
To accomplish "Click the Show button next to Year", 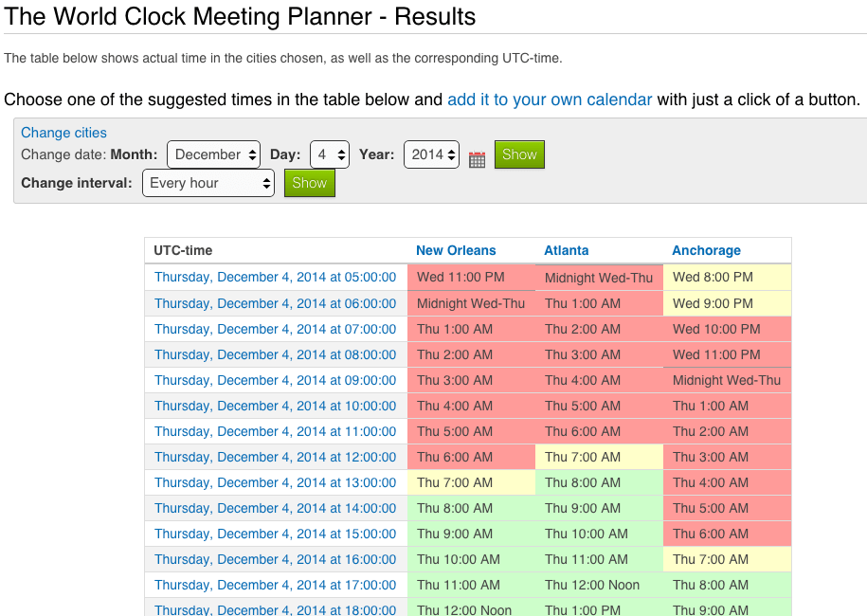I will coord(519,154).
